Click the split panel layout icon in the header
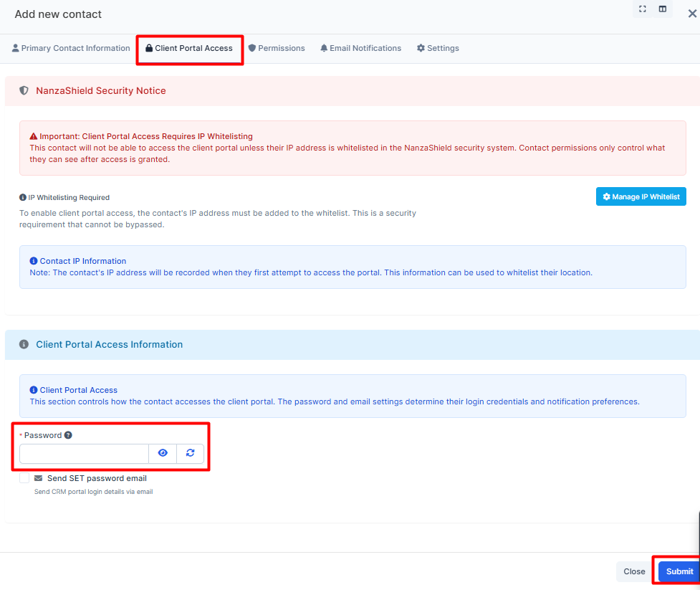 click(663, 9)
